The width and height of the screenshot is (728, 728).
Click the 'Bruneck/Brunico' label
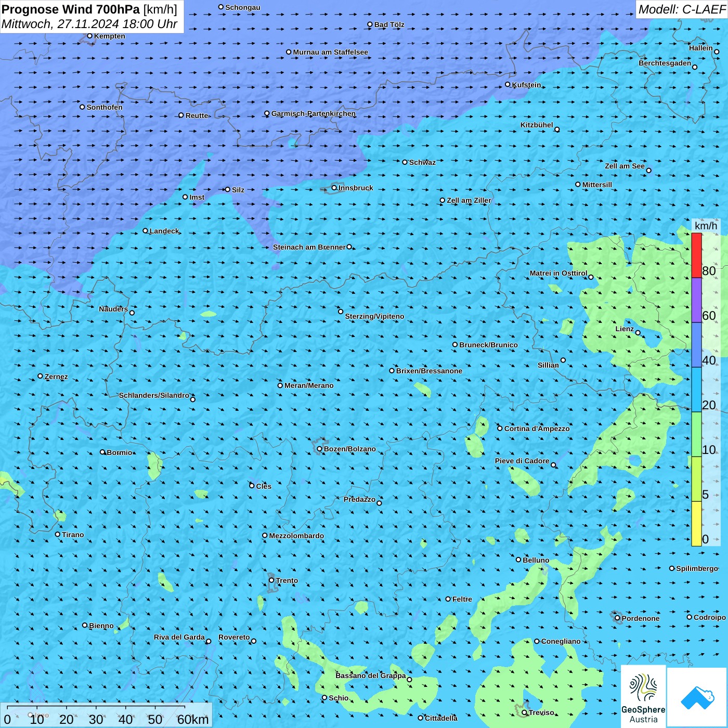(488, 345)
